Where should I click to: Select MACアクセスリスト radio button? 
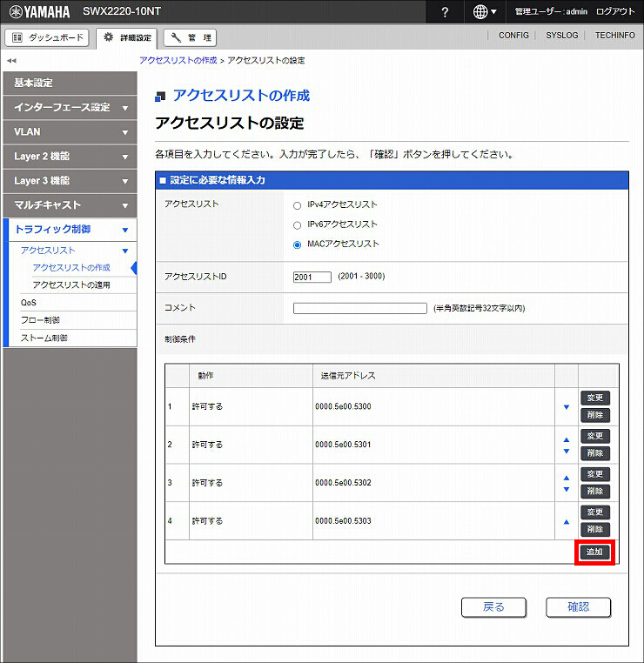(x=298, y=244)
